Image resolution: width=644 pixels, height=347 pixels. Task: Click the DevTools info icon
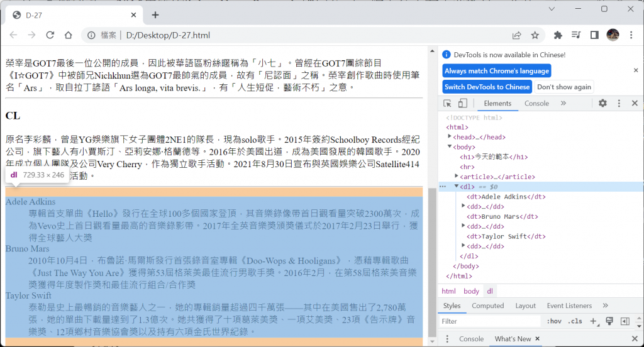tap(446, 55)
